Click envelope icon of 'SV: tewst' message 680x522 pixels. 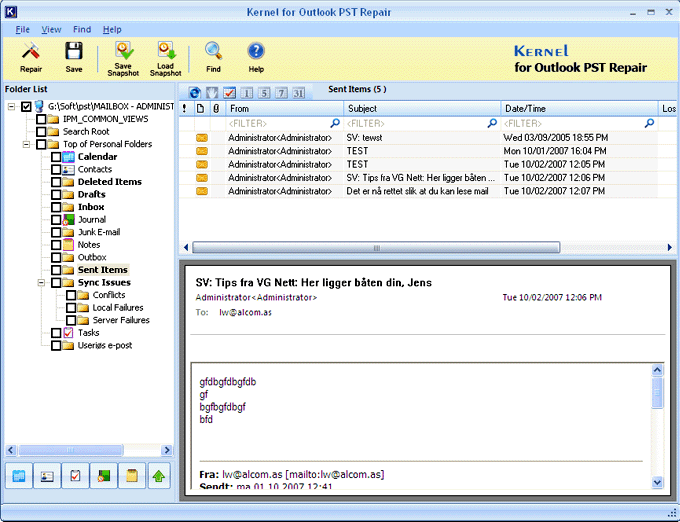pos(202,138)
